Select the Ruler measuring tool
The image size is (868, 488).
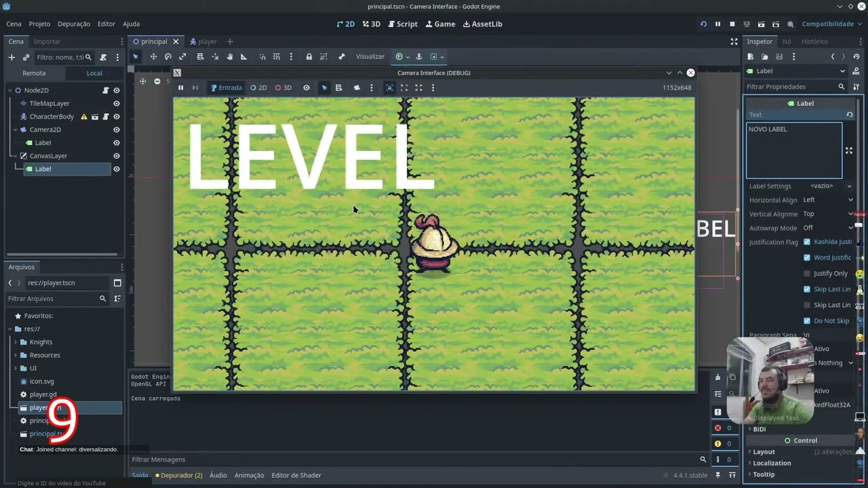click(x=243, y=57)
